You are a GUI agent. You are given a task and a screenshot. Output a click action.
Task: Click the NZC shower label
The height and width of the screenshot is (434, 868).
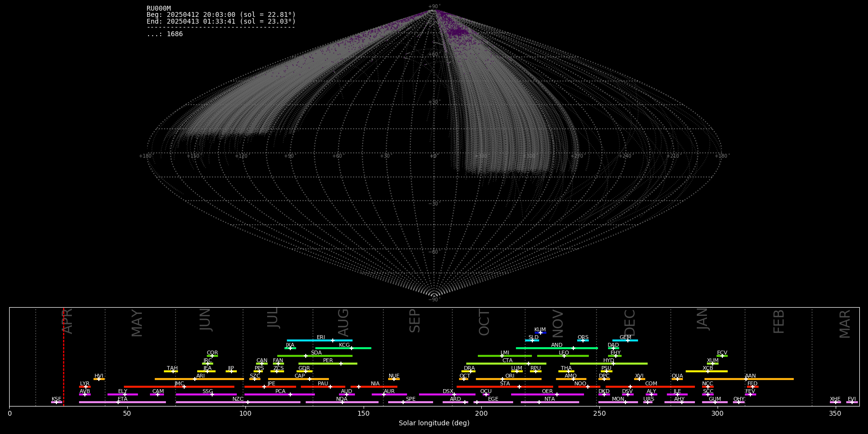[238, 399]
